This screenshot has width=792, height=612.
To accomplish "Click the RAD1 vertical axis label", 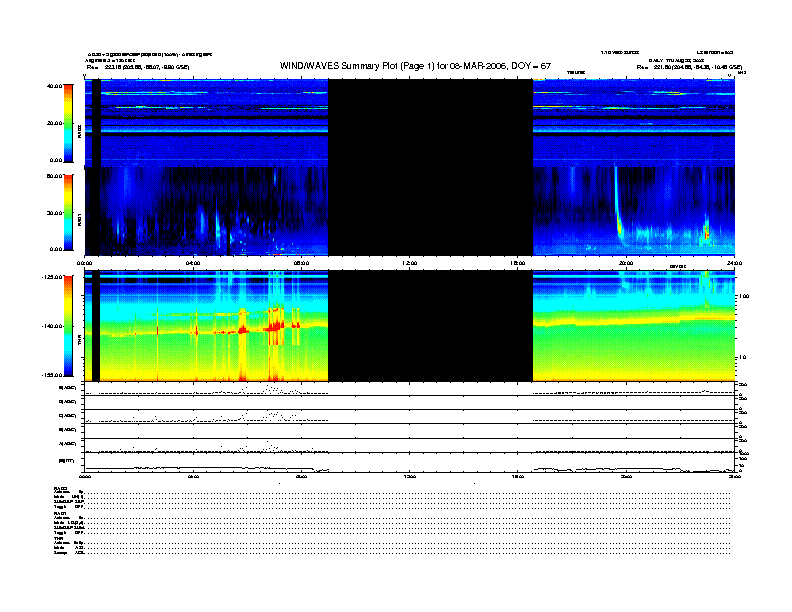I will coord(79,220).
